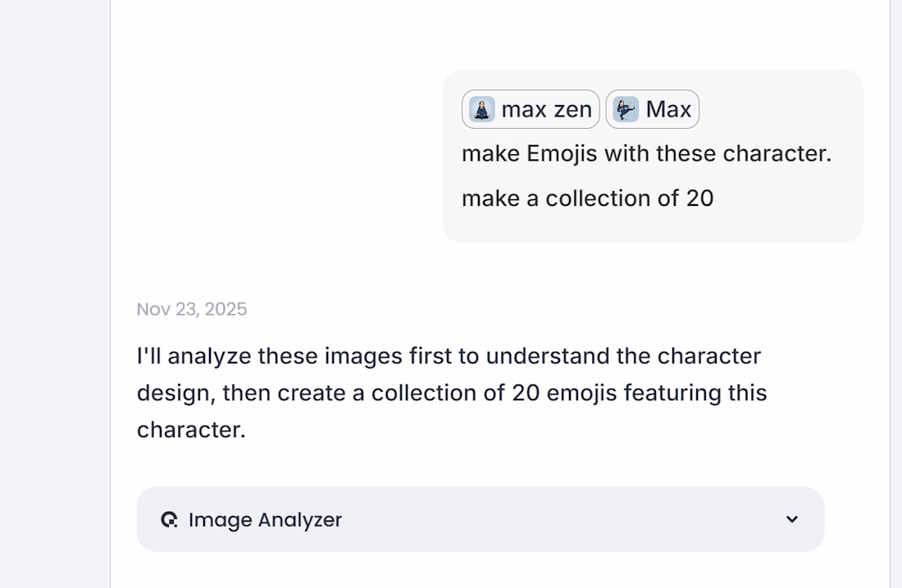902x588 pixels.
Task: Click the Max kicking character thumbnail
Action: (x=626, y=109)
